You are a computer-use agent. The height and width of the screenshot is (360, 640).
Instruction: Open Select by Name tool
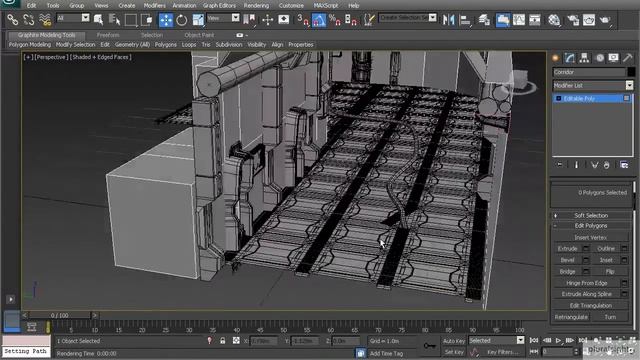coord(114,19)
